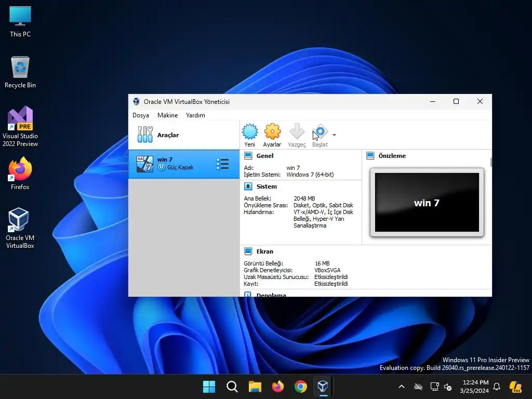Open the Ekran section header
Viewport: 532px width, 399px height.
[x=264, y=251]
